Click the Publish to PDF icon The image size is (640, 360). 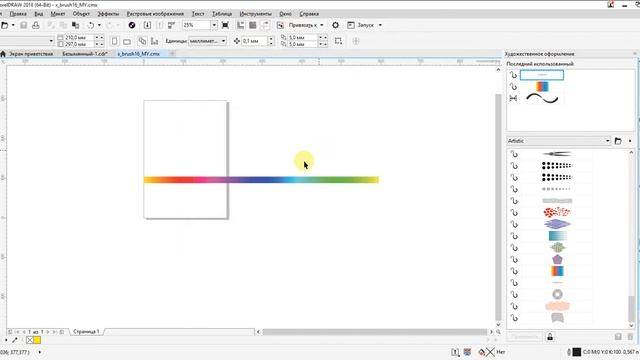[x=171, y=25]
